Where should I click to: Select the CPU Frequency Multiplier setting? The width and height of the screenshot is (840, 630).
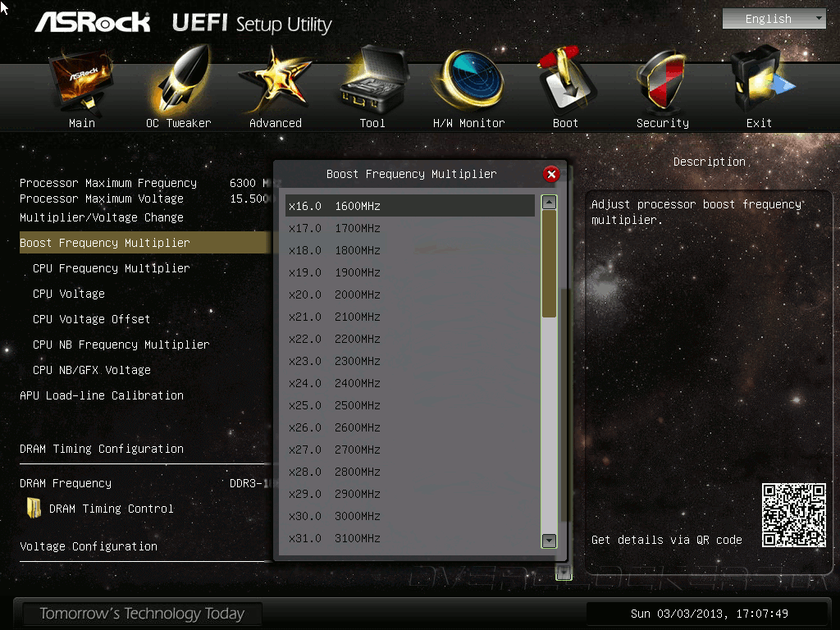(x=112, y=268)
